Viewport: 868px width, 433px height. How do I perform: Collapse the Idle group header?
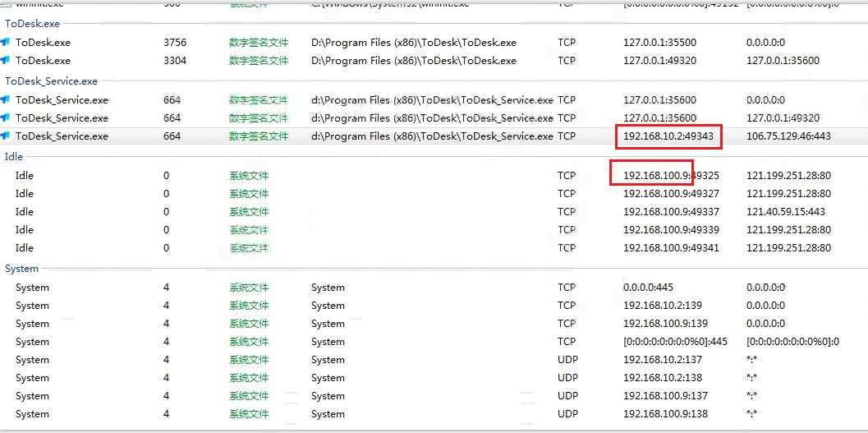[x=14, y=157]
